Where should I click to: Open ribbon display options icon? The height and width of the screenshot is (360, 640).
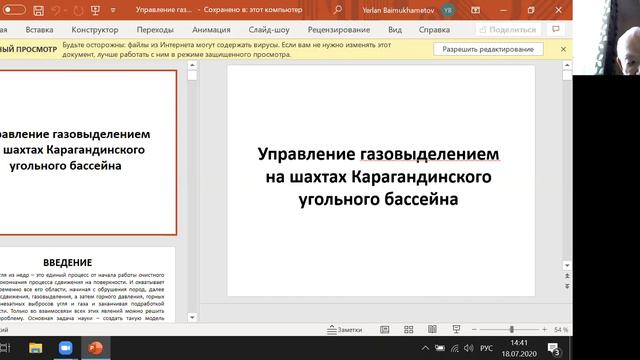[476, 10]
